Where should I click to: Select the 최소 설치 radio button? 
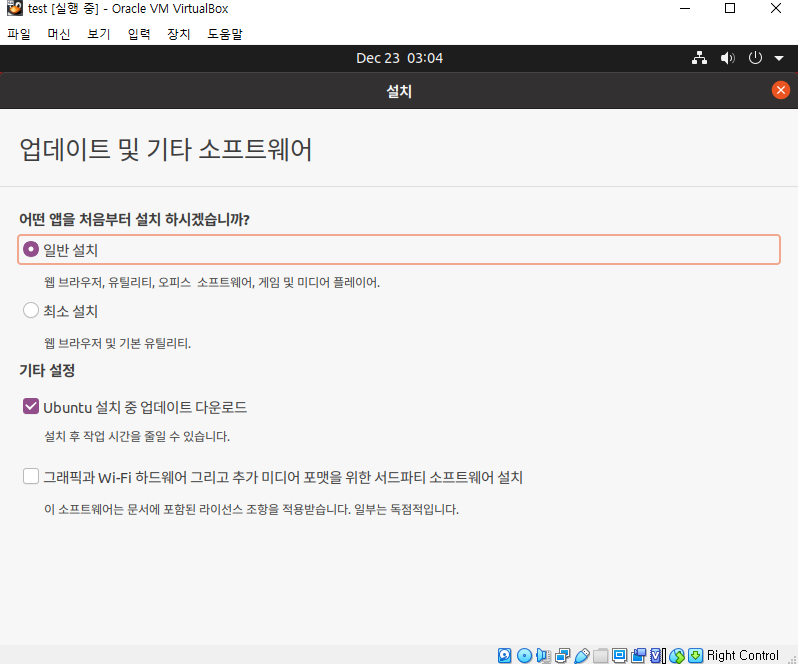point(31,310)
